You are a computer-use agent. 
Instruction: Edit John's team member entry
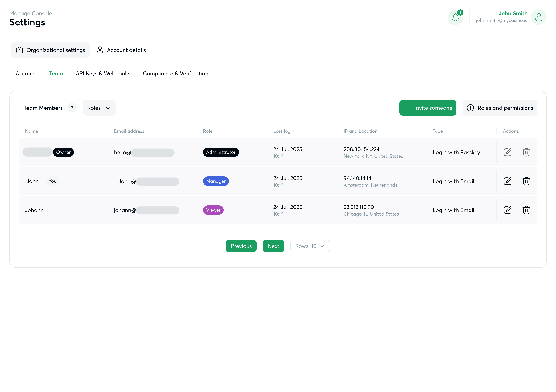pos(507,181)
